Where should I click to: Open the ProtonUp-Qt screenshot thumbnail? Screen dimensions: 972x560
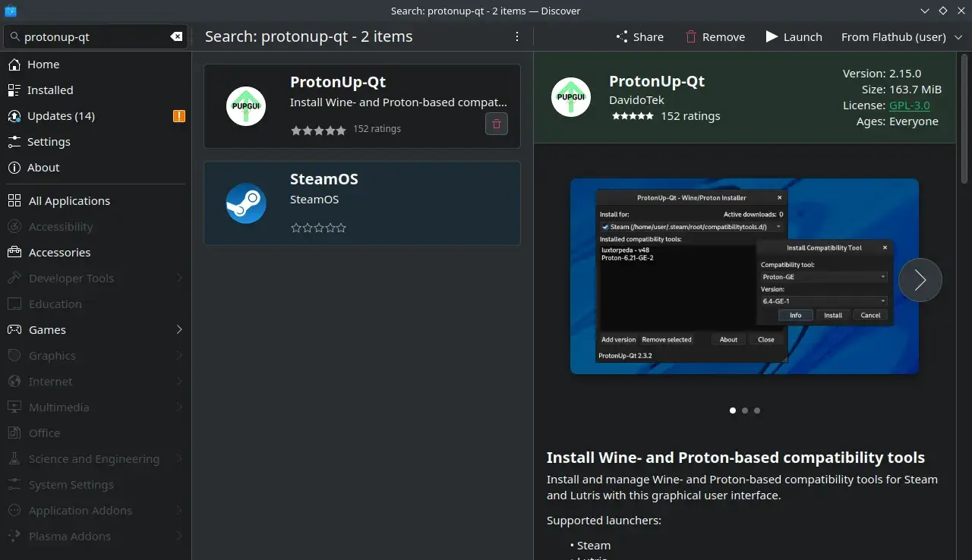(744, 276)
